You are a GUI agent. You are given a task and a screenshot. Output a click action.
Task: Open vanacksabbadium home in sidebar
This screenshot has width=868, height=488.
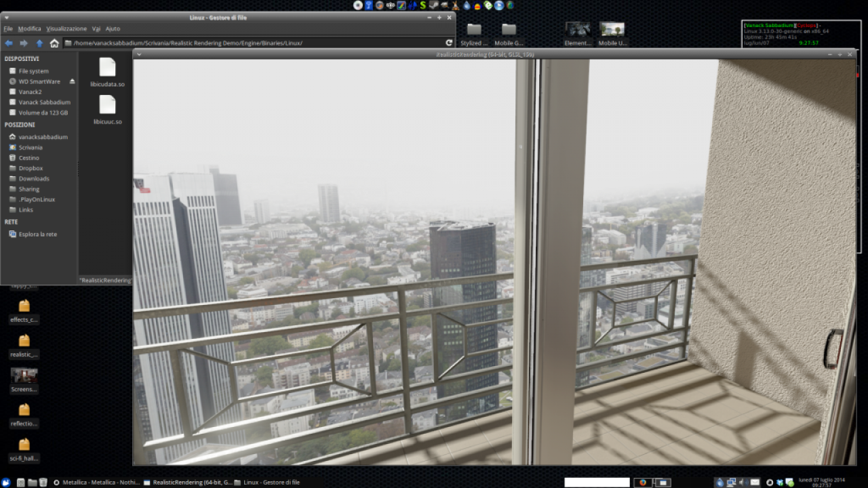coord(39,137)
